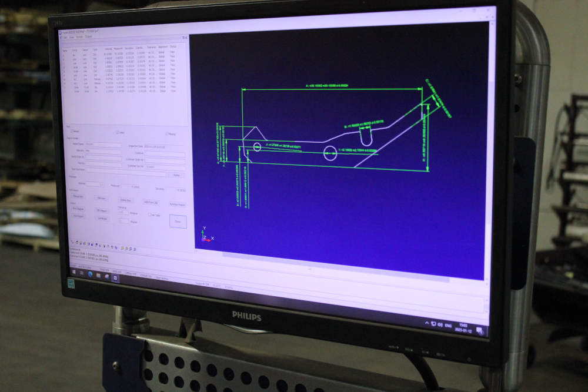Show hidden system tray icons
Screen dimensions: 588x392
coord(427,323)
